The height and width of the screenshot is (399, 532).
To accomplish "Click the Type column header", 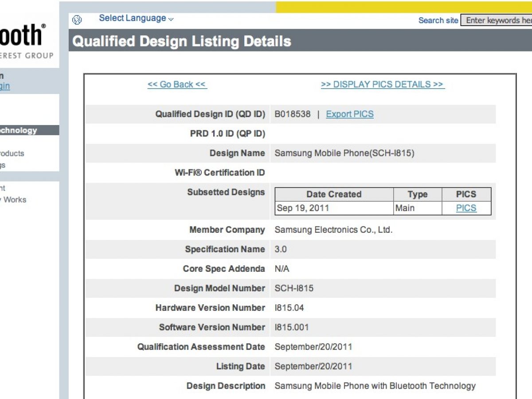I will pos(417,194).
